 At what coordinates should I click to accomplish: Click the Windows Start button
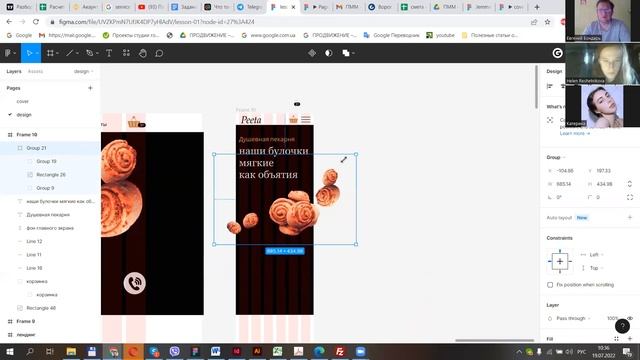click(9, 351)
